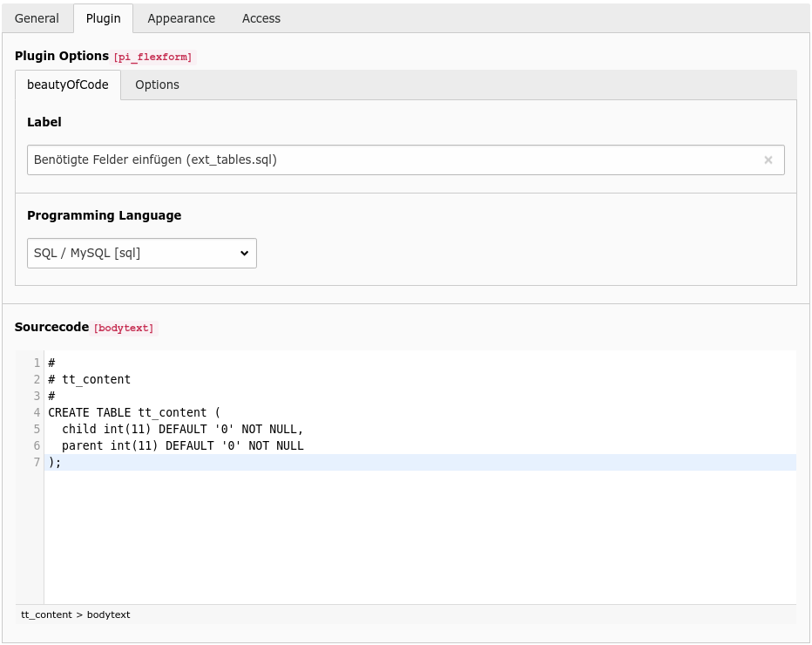Click the [pi_flexform] field identifier label
The width and height of the screenshot is (812, 645).
[152, 57]
